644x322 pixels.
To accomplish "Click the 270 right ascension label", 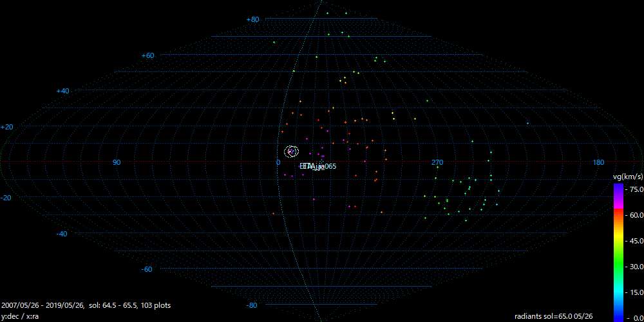I will tap(437, 162).
